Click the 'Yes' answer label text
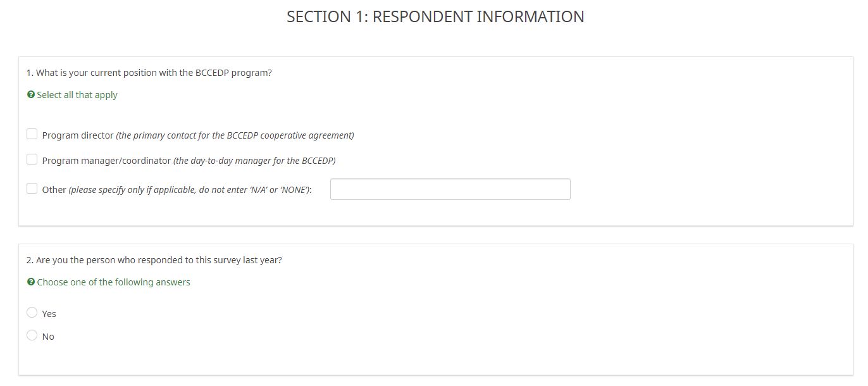The image size is (868, 386). coord(49,314)
